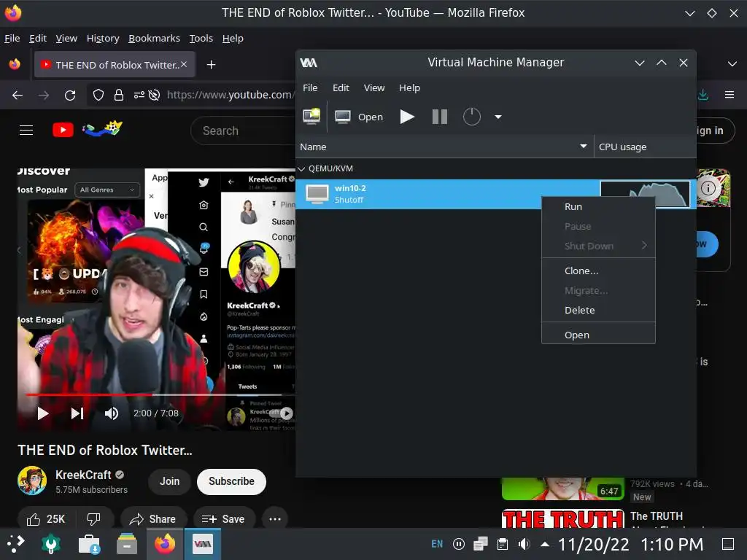Click the tracking protection shield icon
This screenshot has height=560, width=747.
point(98,96)
